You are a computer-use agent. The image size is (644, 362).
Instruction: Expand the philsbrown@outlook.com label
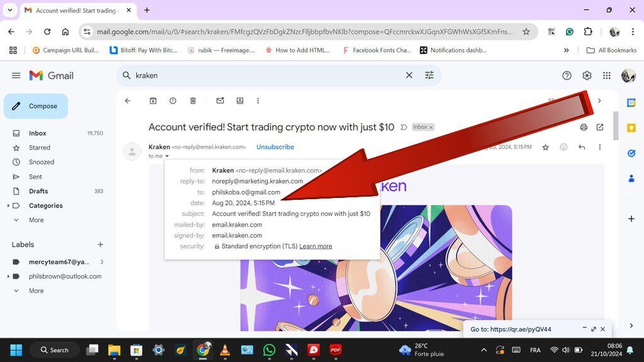pyautogui.click(x=8, y=277)
